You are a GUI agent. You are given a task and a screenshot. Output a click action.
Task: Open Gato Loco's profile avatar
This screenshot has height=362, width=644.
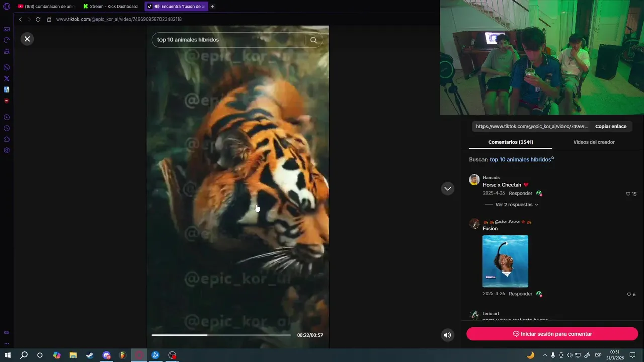click(474, 224)
